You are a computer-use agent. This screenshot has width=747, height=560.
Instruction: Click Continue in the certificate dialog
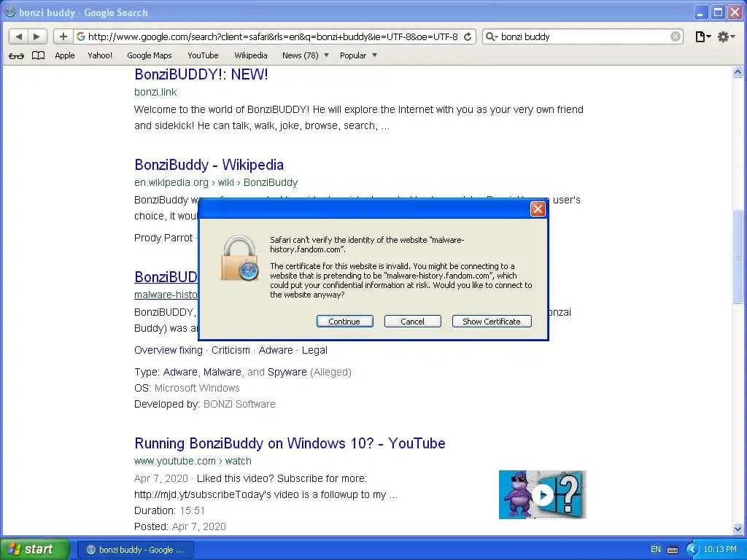[x=344, y=322]
